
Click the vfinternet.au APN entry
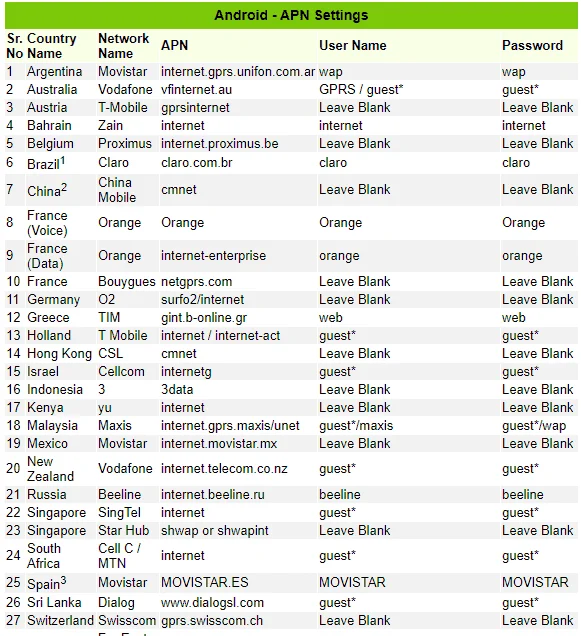pos(196,89)
